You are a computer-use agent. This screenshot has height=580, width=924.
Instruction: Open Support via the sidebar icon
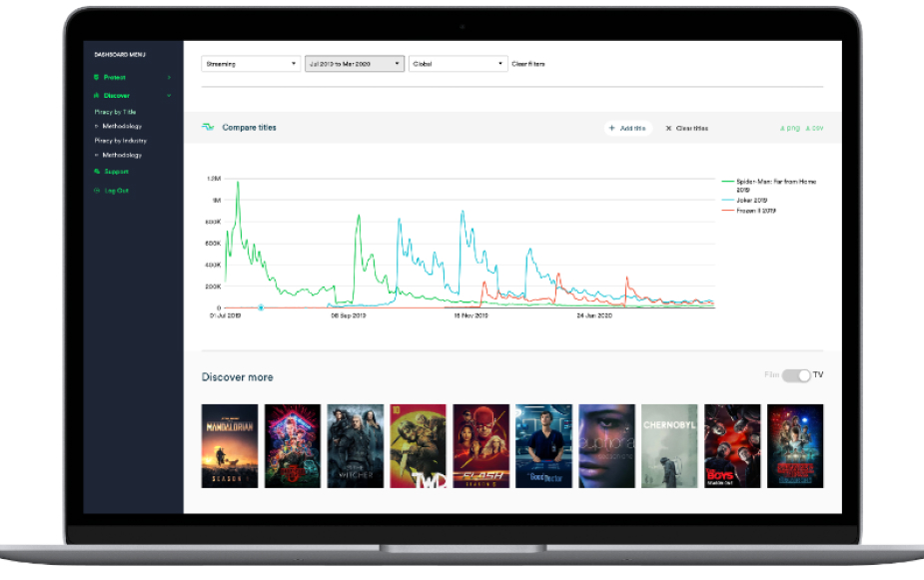(96, 171)
